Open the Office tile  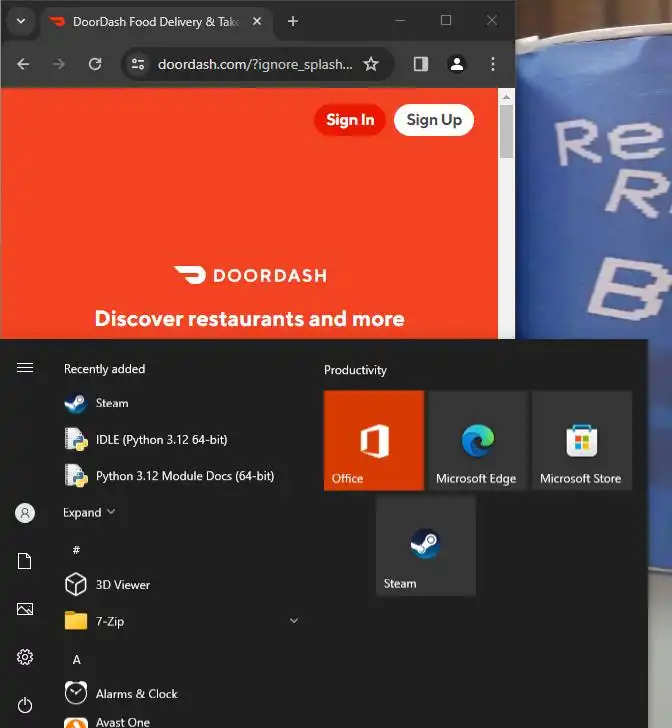[374, 441]
